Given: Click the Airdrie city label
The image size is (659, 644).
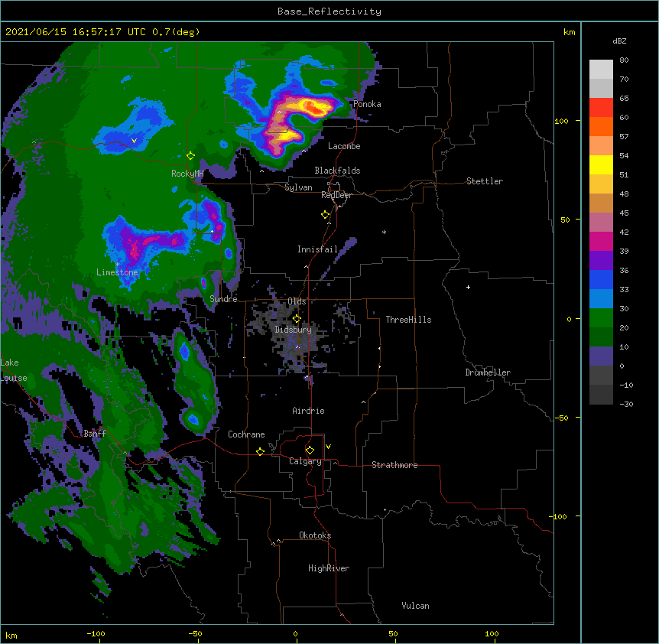Looking at the screenshot, I should point(309,411).
